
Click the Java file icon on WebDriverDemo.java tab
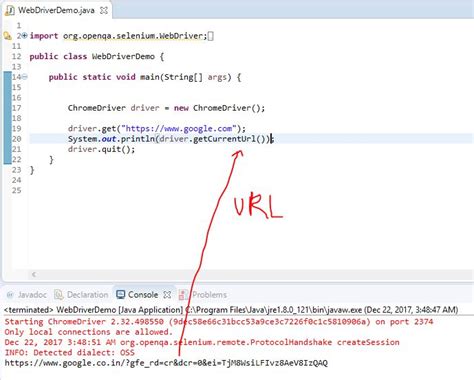click(9, 10)
